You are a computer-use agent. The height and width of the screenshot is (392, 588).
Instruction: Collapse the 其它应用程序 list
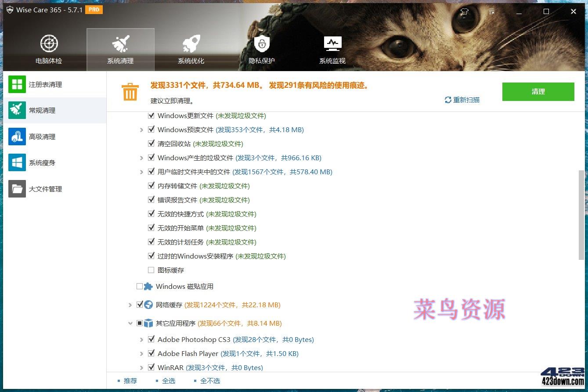[130, 323]
